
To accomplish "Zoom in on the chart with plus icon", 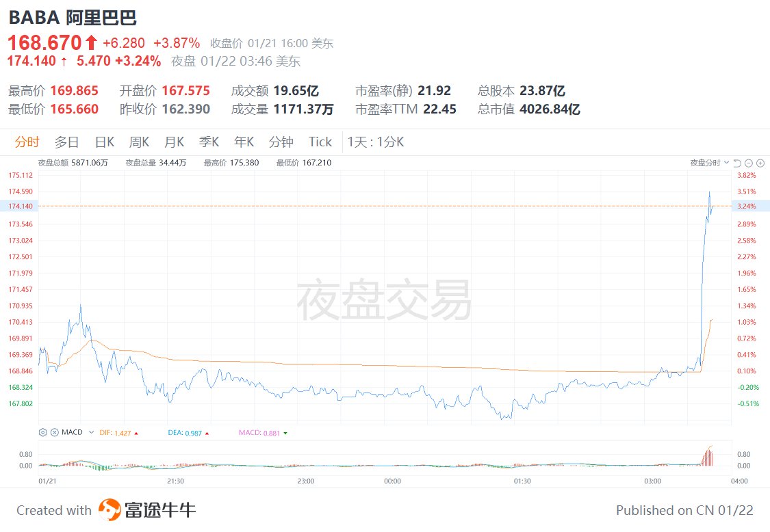I will coord(760,163).
